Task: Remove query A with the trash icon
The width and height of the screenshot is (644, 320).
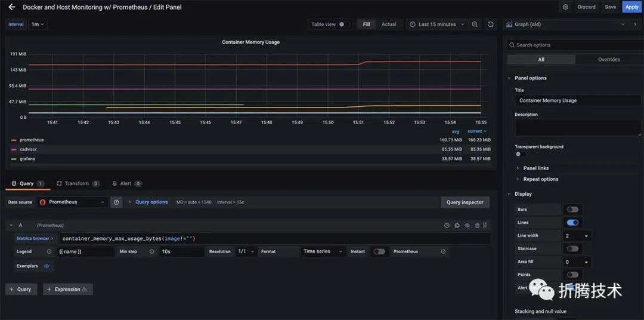Action: point(477,226)
